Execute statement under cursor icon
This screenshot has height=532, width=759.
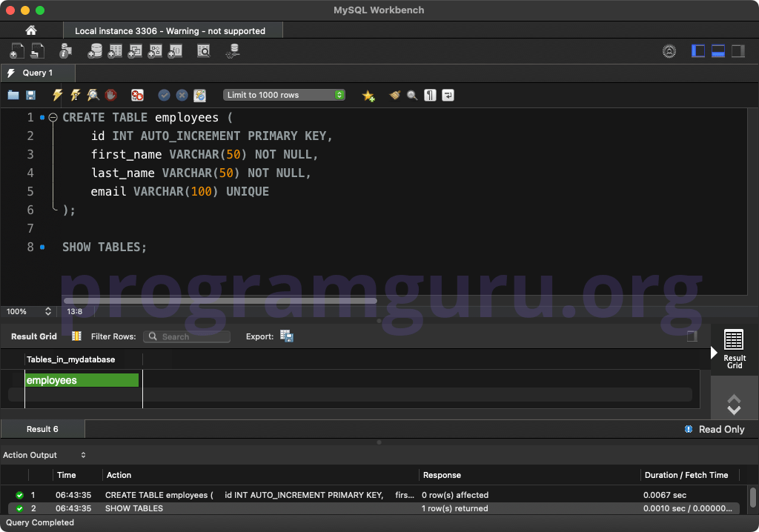tap(75, 95)
